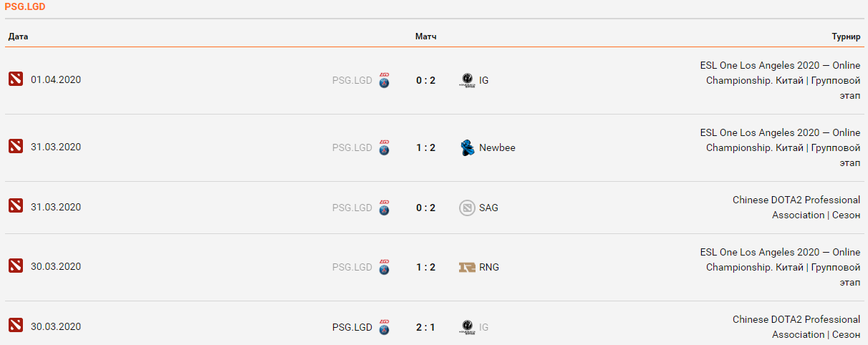Click the Invictus Gaming logo in the 0:2 match
The width and height of the screenshot is (868, 345).
467,80
